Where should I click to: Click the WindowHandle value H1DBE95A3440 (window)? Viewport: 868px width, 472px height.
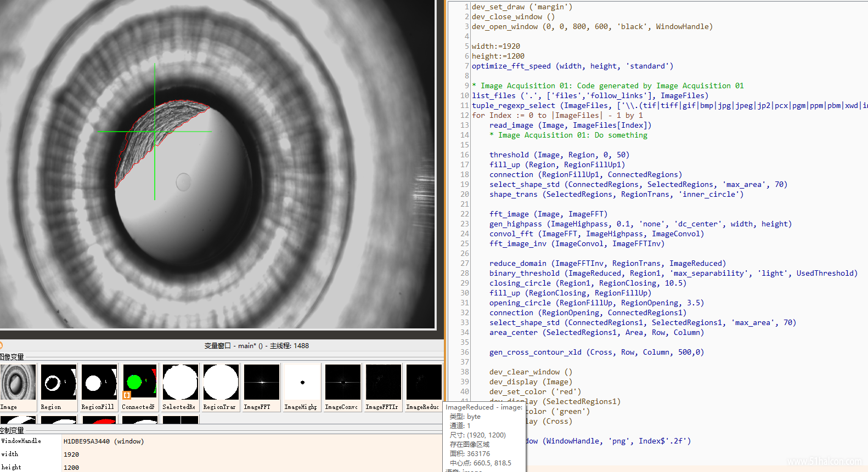pos(104,441)
